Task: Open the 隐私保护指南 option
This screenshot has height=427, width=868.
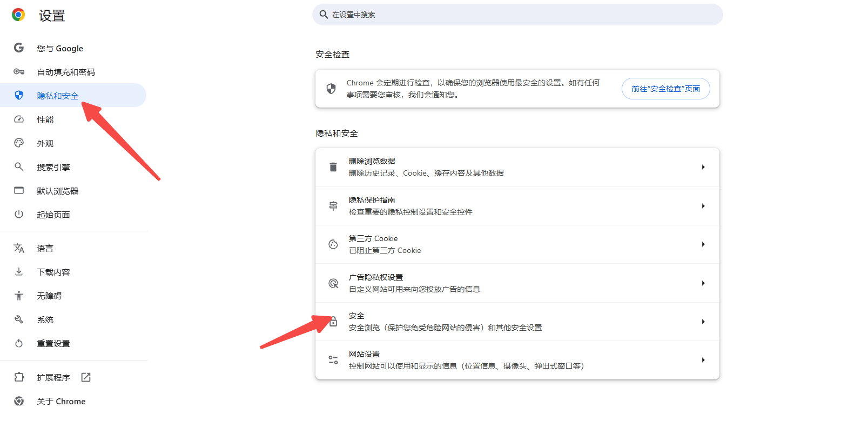Action: pos(517,206)
